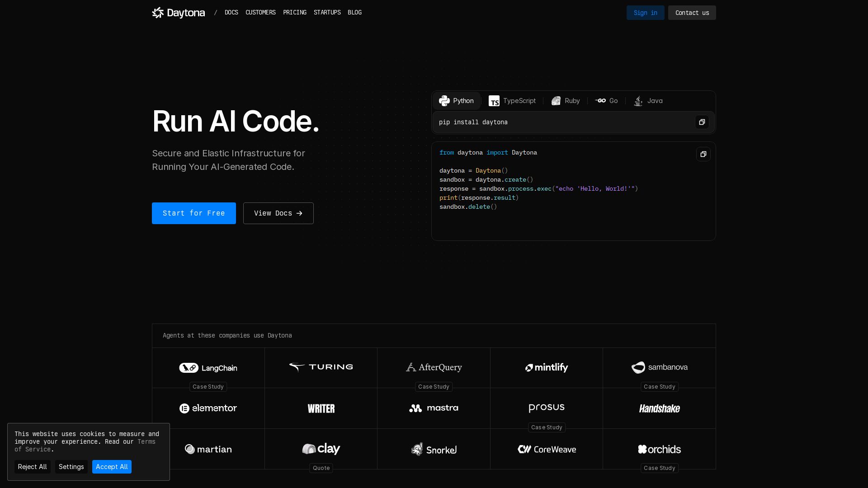The width and height of the screenshot is (868, 488).
Task: Open the LangChain company logo
Action: coord(208,368)
